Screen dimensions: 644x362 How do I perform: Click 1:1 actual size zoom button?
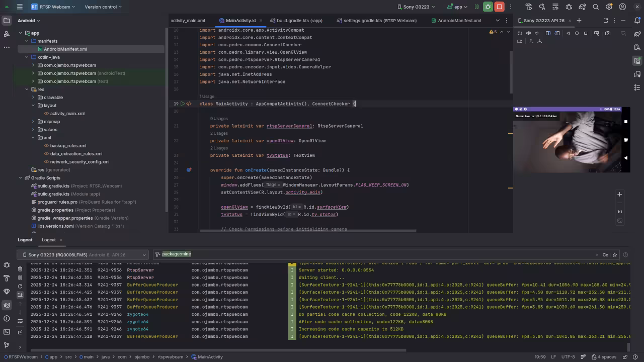pos(619,212)
